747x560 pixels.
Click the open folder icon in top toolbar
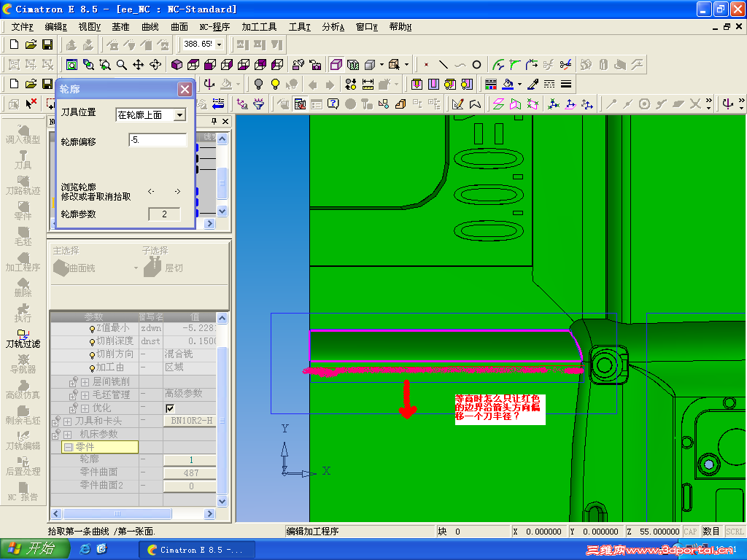click(31, 44)
